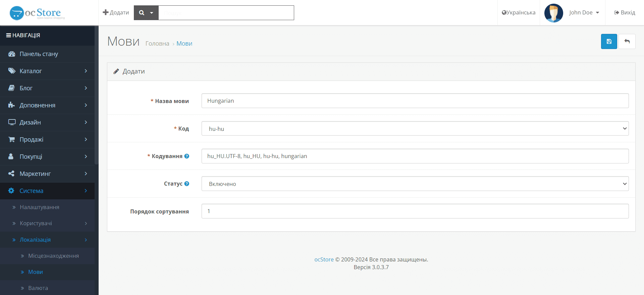The height and width of the screenshot is (295, 644).
Task: Open the Статус dropdown showing Включено
Action: point(415,184)
